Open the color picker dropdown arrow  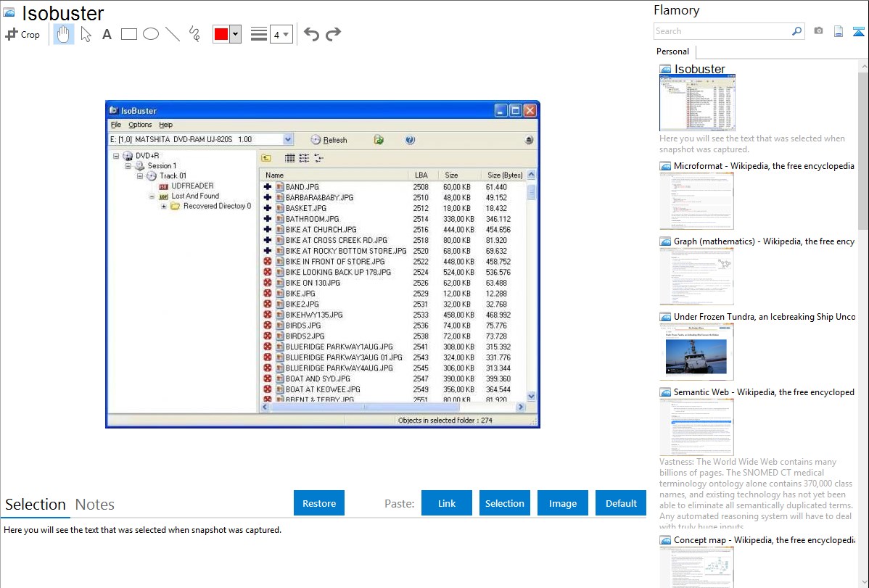235,34
